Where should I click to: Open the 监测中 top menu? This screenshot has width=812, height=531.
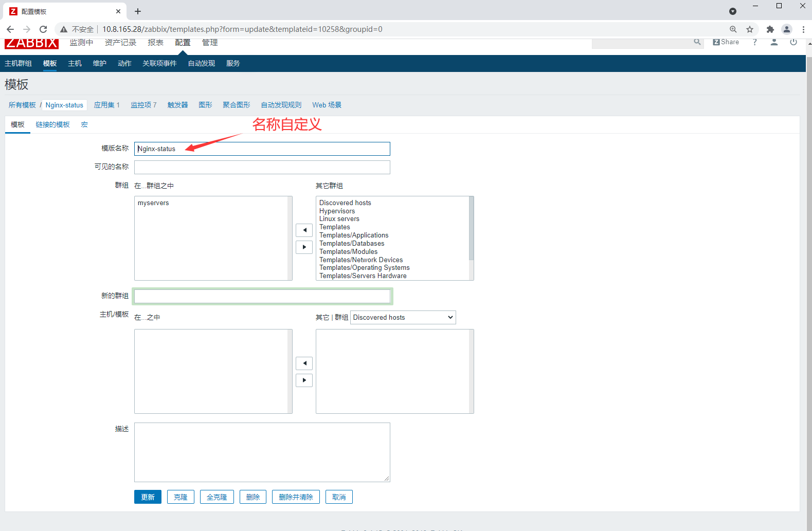82,43
